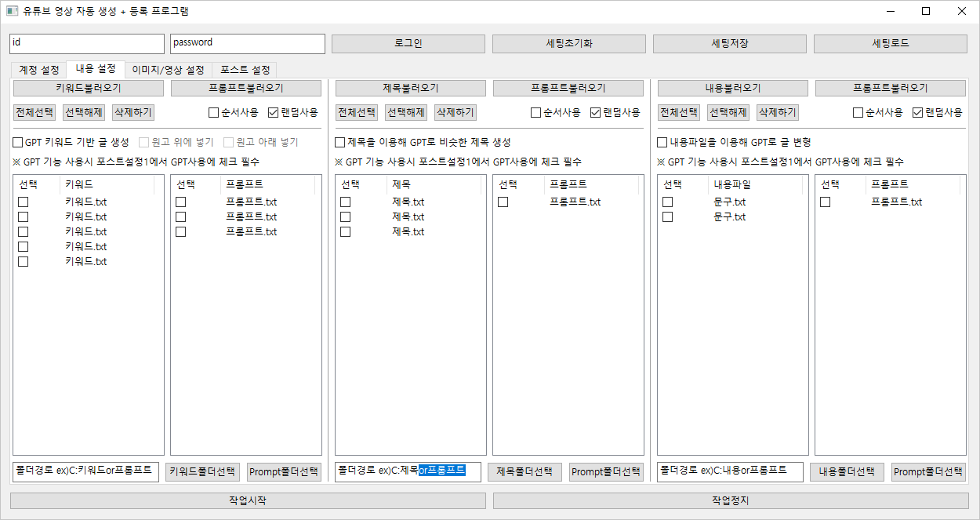Image resolution: width=980 pixels, height=520 pixels.
Task: Choose a folder with 키워드폴더선택
Action: click(x=202, y=472)
